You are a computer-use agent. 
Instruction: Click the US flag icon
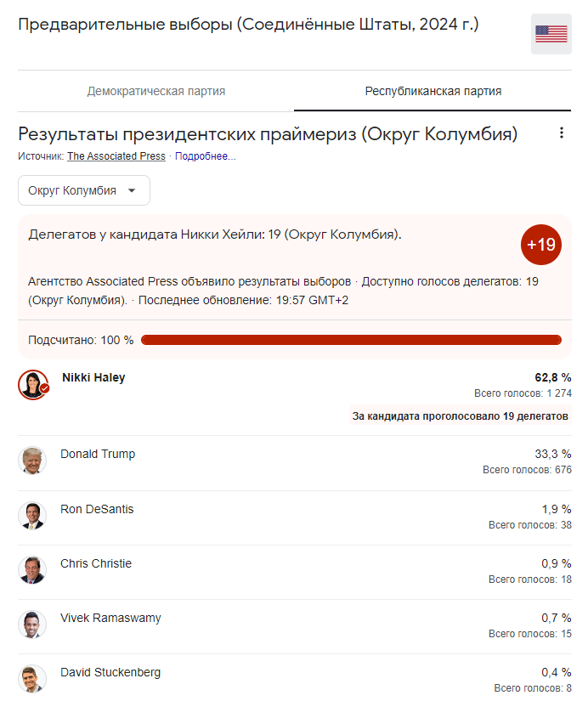point(551,34)
